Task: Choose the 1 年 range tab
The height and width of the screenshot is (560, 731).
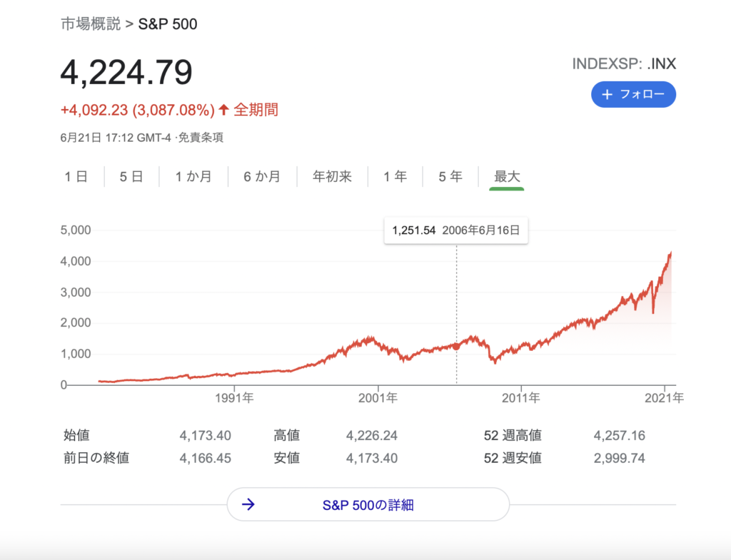Action: 395,177
